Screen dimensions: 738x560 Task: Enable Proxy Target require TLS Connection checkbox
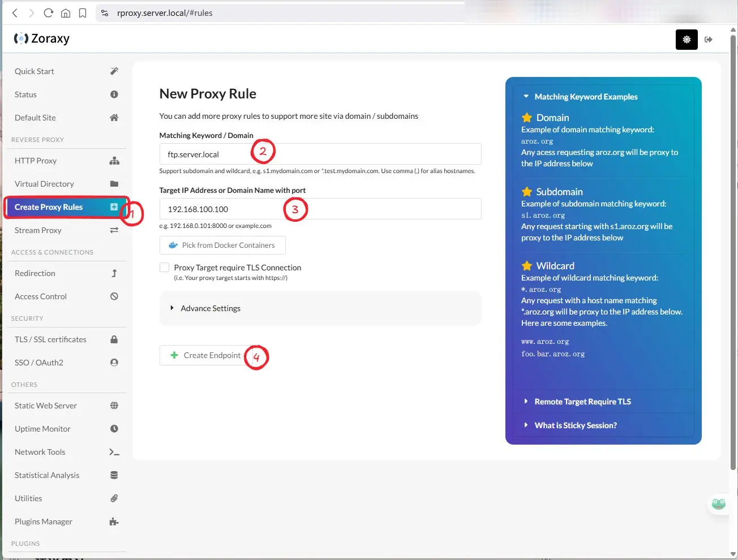(165, 268)
